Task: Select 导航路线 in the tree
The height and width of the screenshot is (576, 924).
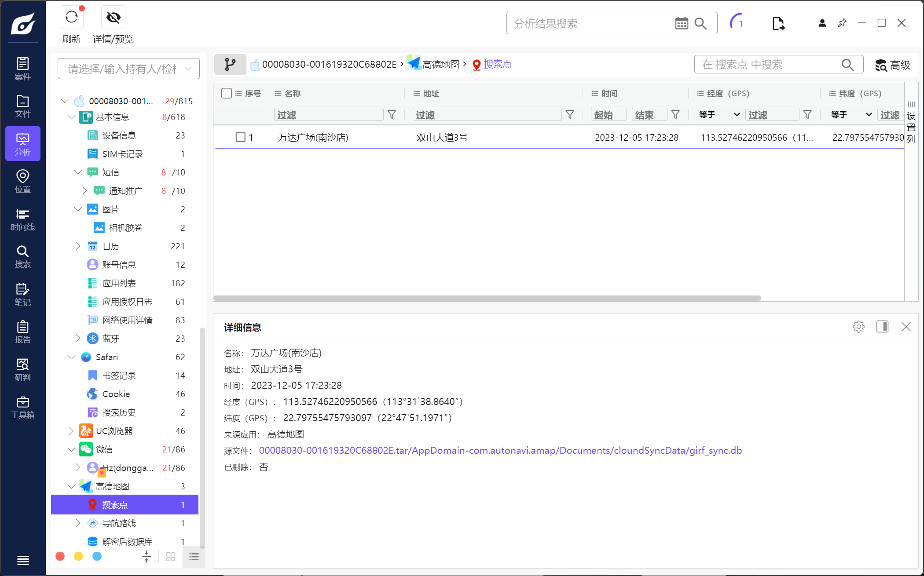Action: pyautogui.click(x=119, y=523)
